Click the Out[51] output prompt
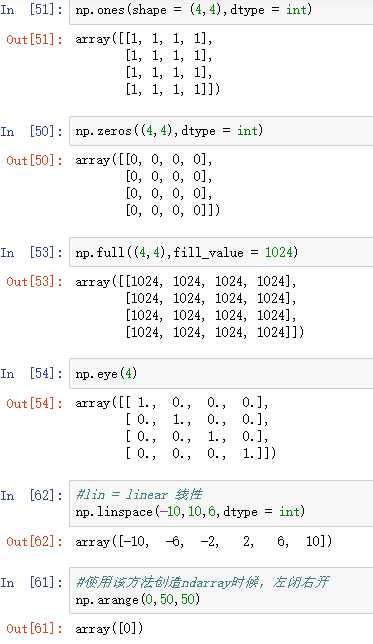The image size is (373, 644). tap(35, 39)
